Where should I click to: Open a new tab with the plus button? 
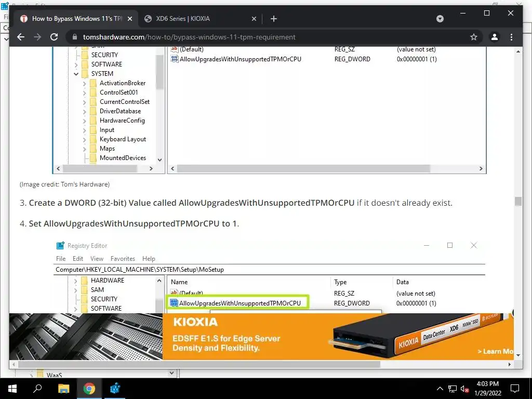pyautogui.click(x=274, y=19)
